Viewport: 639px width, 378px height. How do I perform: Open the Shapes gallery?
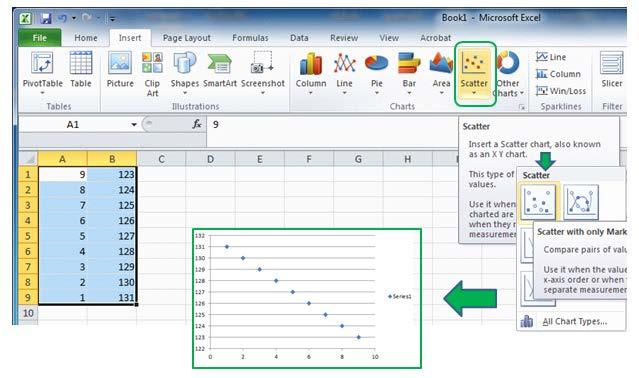pyautogui.click(x=185, y=72)
